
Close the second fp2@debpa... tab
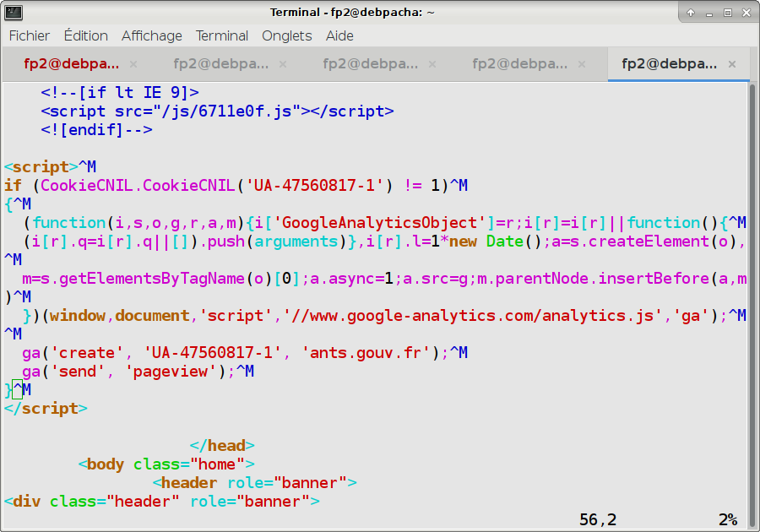283,64
